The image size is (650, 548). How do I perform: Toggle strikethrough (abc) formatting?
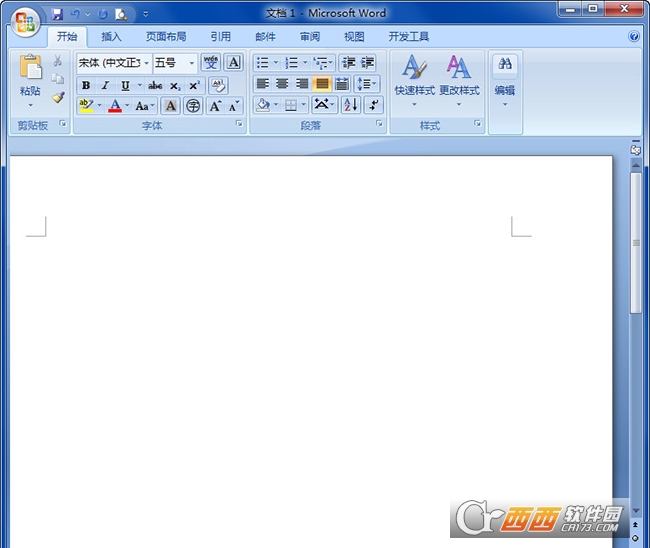pyautogui.click(x=155, y=85)
